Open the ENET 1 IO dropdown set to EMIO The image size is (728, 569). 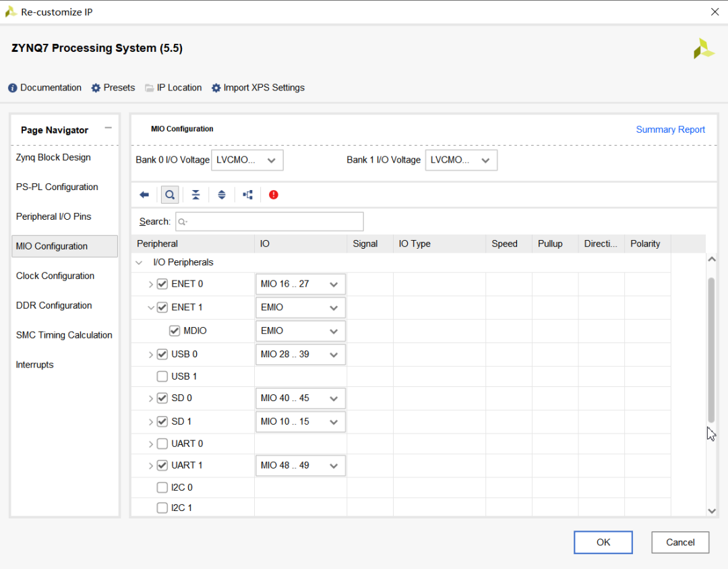click(x=301, y=307)
